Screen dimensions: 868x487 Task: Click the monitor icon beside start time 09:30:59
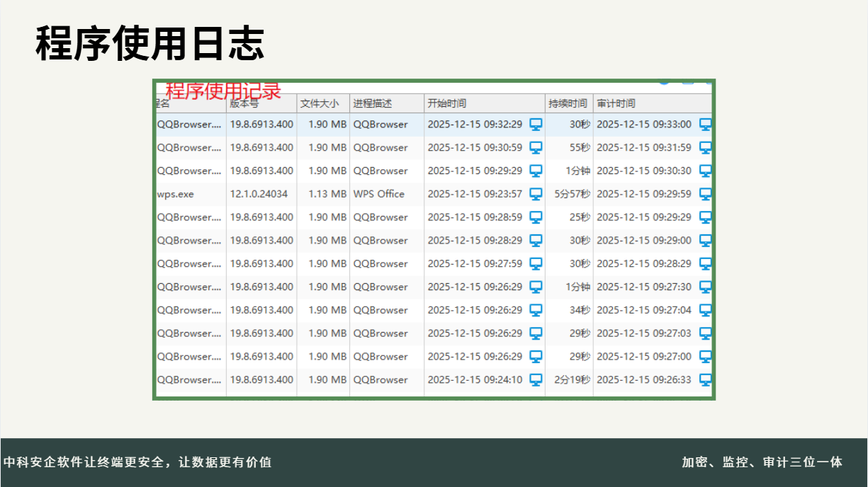point(536,148)
